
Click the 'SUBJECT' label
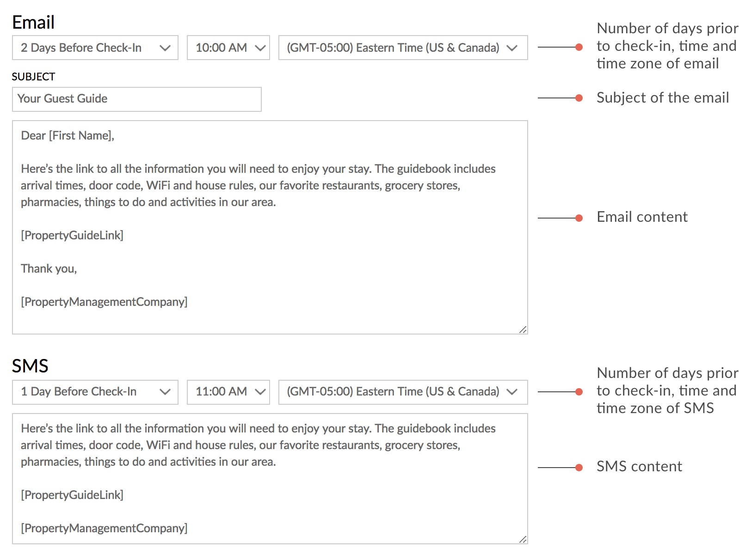(x=33, y=77)
